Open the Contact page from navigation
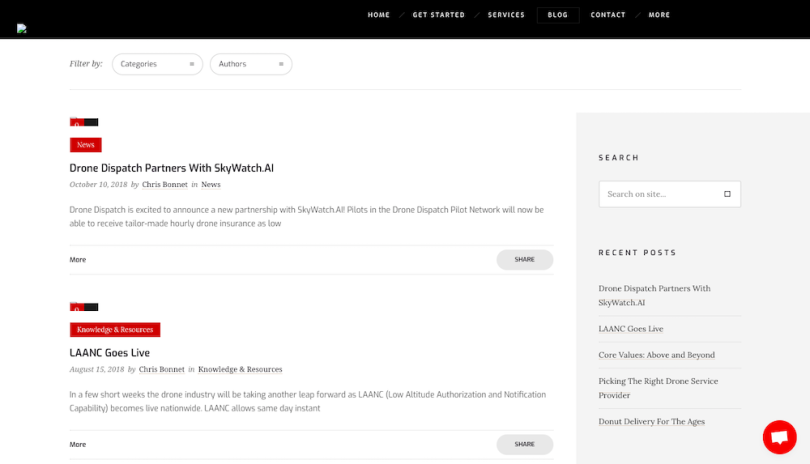 (608, 15)
